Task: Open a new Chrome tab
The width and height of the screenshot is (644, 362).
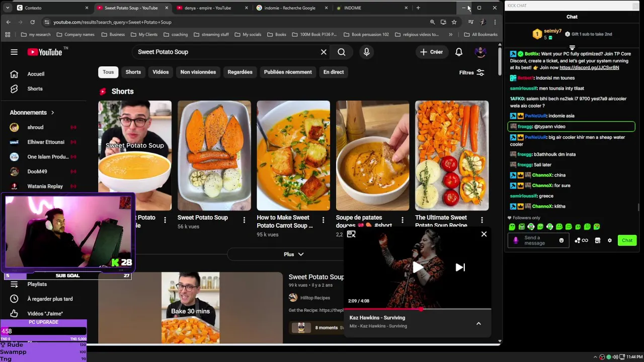Action: (x=418, y=8)
